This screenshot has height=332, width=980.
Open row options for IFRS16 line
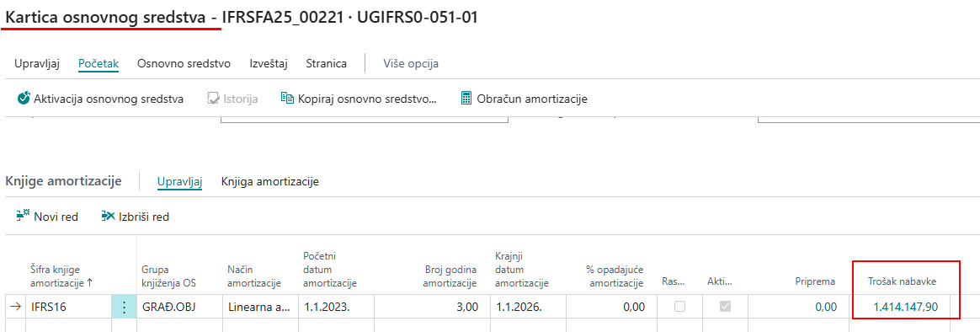pyautogui.click(x=124, y=307)
